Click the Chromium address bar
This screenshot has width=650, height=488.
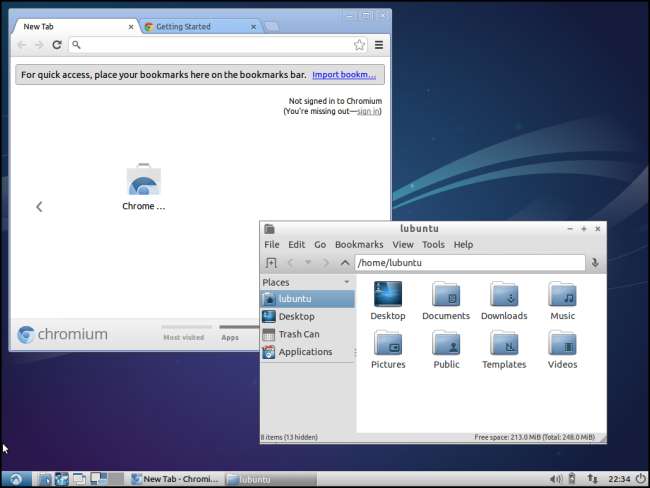click(x=215, y=45)
